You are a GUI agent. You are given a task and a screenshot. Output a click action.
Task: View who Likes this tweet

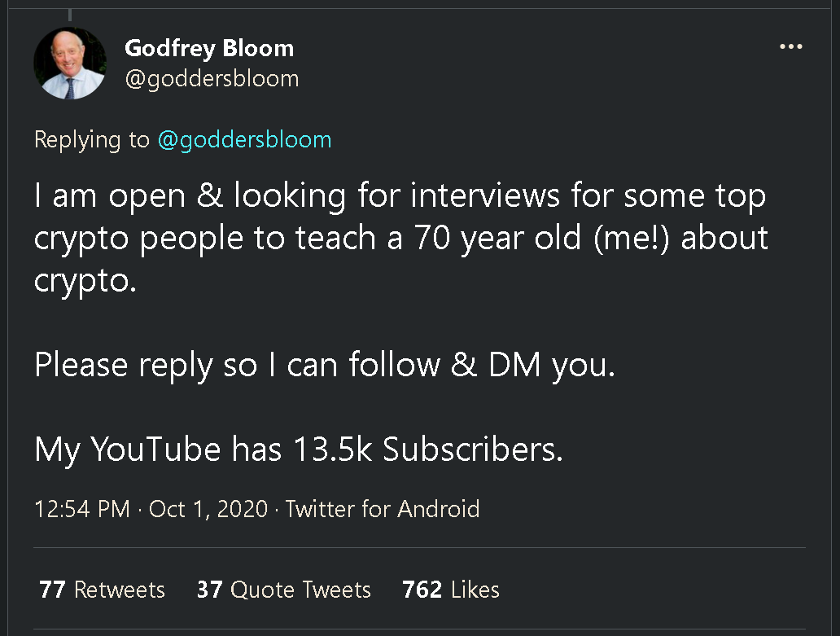pos(476,590)
